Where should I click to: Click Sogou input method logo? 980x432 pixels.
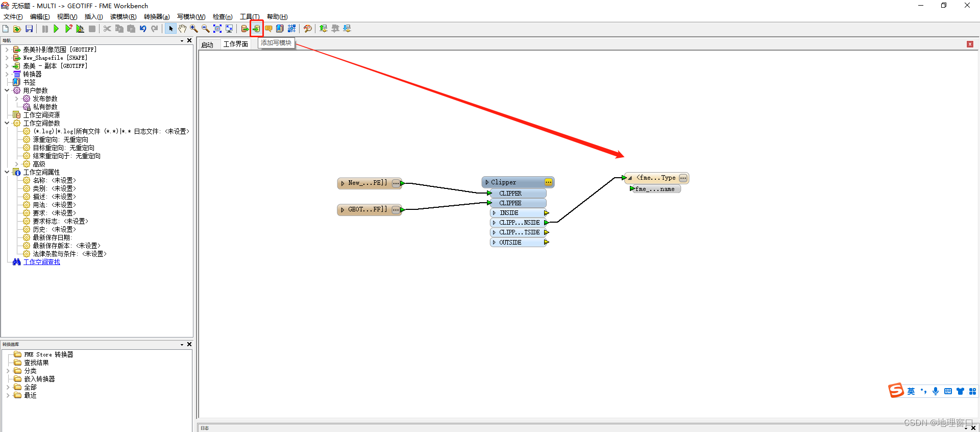896,391
